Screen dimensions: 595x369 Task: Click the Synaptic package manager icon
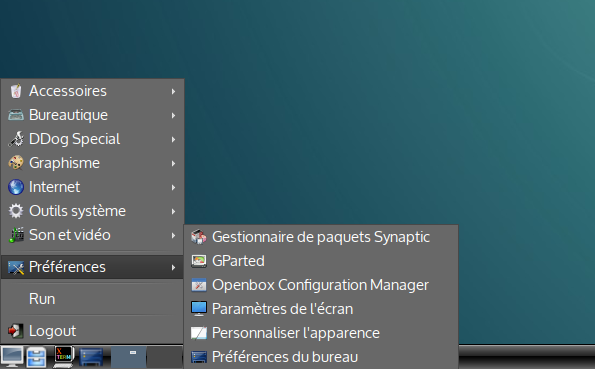pos(198,237)
